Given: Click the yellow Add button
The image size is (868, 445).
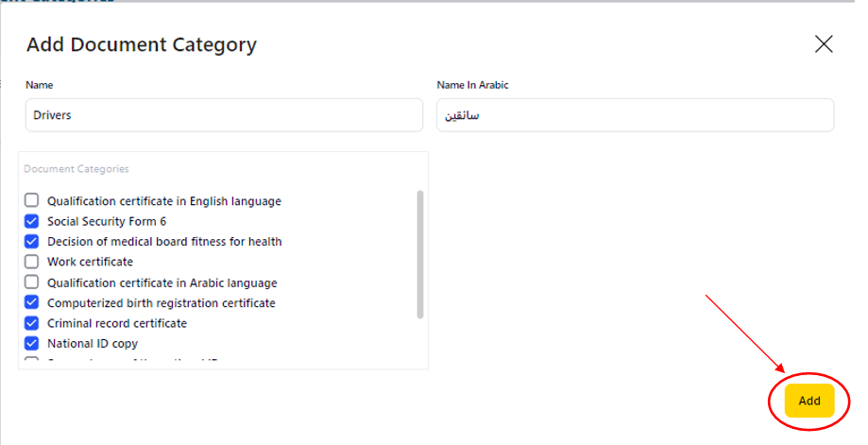Looking at the screenshot, I should click(x=808, y=401).
